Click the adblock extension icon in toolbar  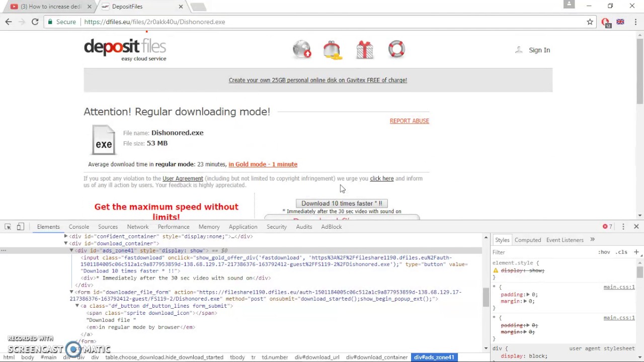coord(605,22)
